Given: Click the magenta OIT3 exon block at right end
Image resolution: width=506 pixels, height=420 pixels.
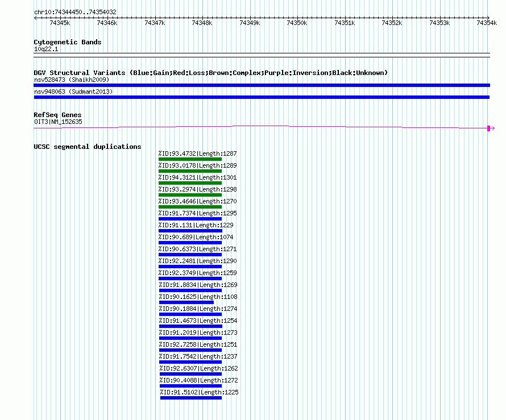Looking at the screenshot, I should click(488, 128).
